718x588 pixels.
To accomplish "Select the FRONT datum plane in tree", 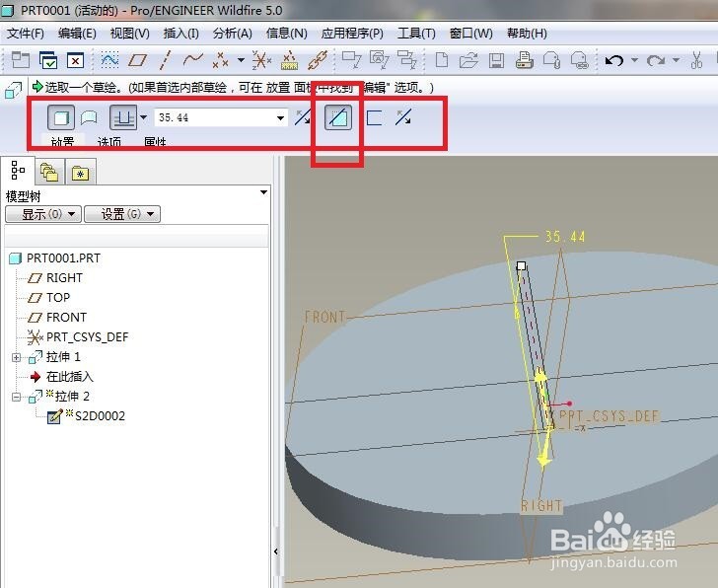I will [66, 318].
